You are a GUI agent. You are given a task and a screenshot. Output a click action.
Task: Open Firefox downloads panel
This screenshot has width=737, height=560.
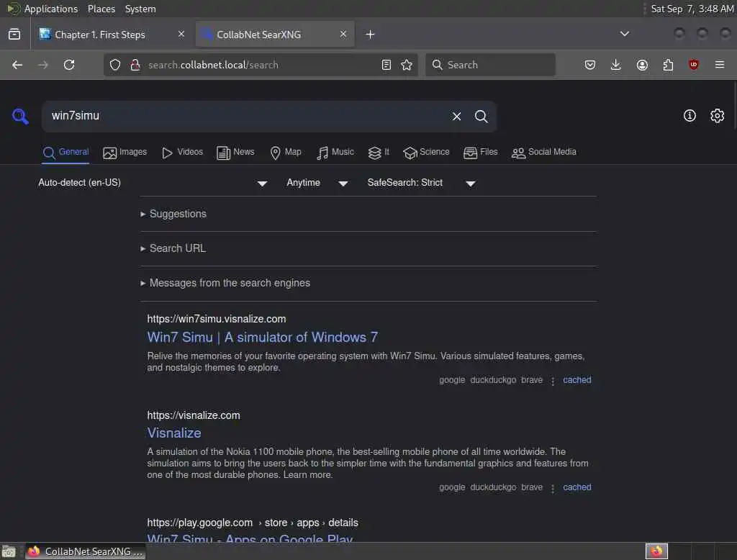point(616,65)
